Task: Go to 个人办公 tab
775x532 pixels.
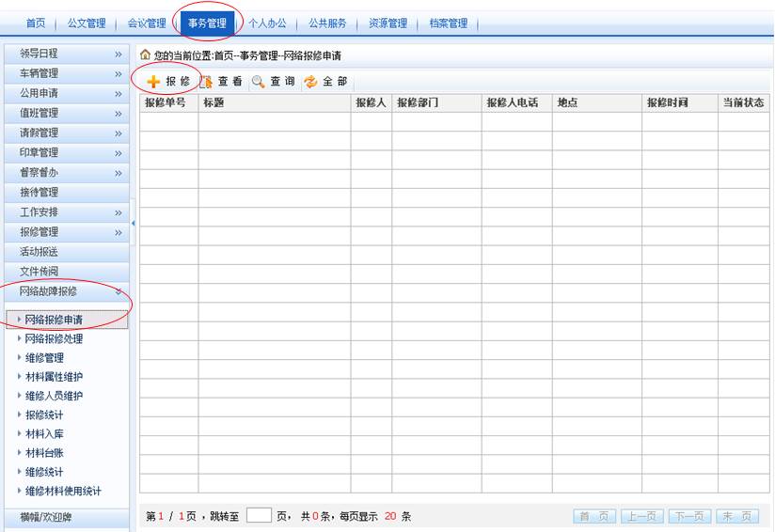Action: tap(267, 23)
